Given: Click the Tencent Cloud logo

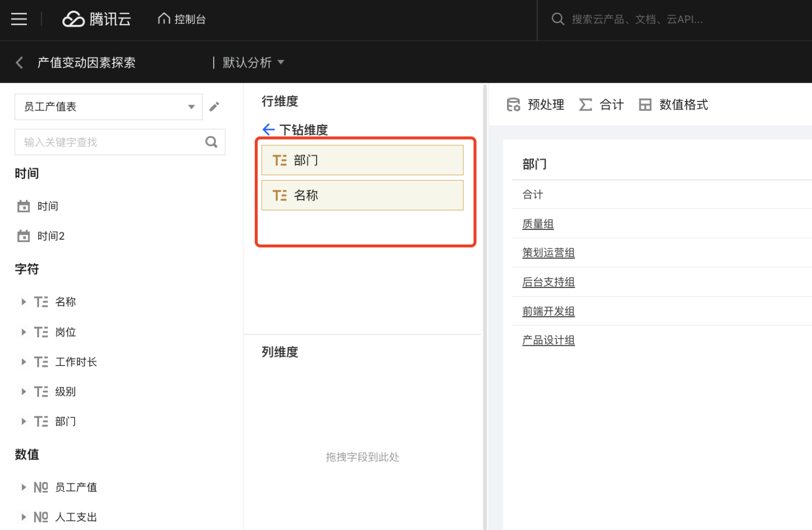Looking at the screenshot, I should click(x=96, y=19).
